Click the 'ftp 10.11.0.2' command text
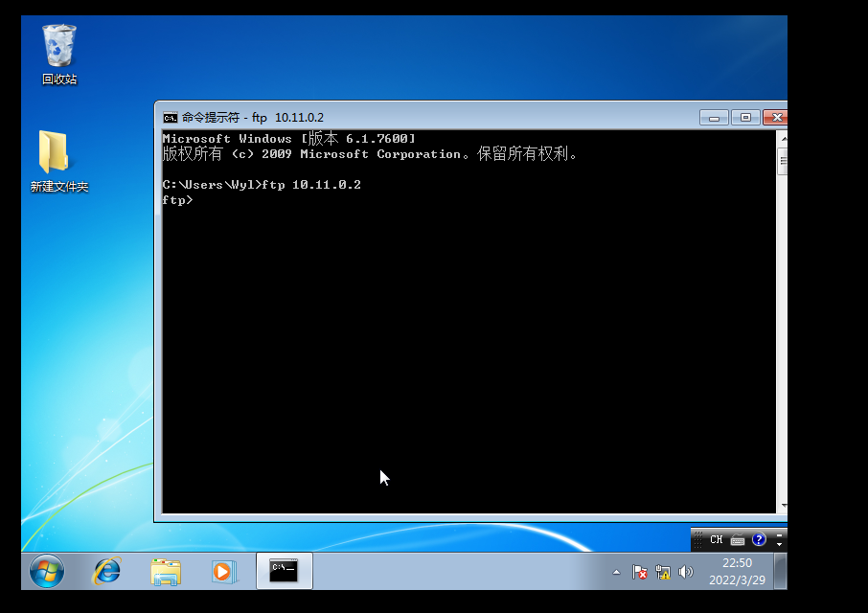The width and height of the screenshot is (868, 613). coord(311,185)
